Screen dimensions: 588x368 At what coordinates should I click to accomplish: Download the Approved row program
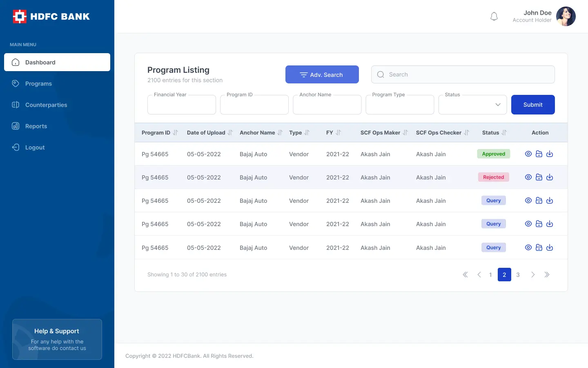[x=550, y=154]
